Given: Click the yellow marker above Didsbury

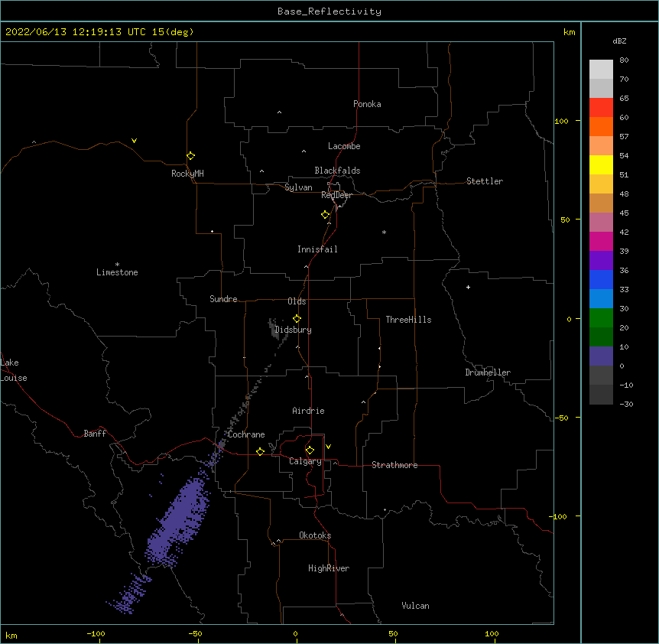Looking at the screenshot, I should (297, 319).
